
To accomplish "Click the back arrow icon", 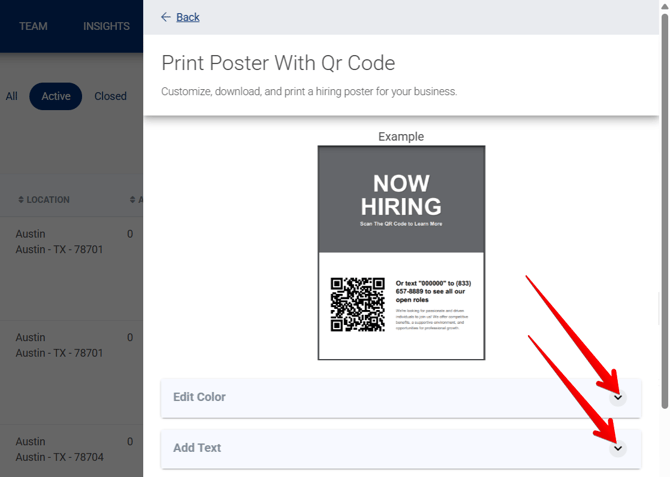I will point(166,17).
